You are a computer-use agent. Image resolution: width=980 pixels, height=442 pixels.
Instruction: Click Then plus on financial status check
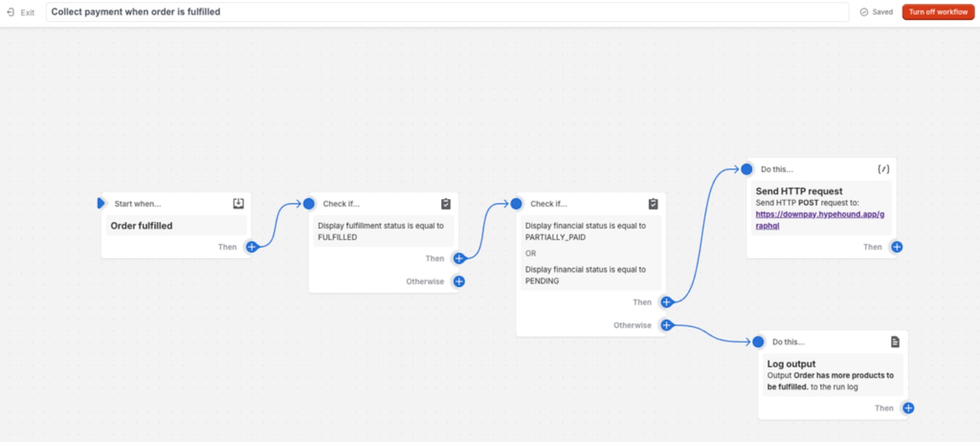click(666, 302)
